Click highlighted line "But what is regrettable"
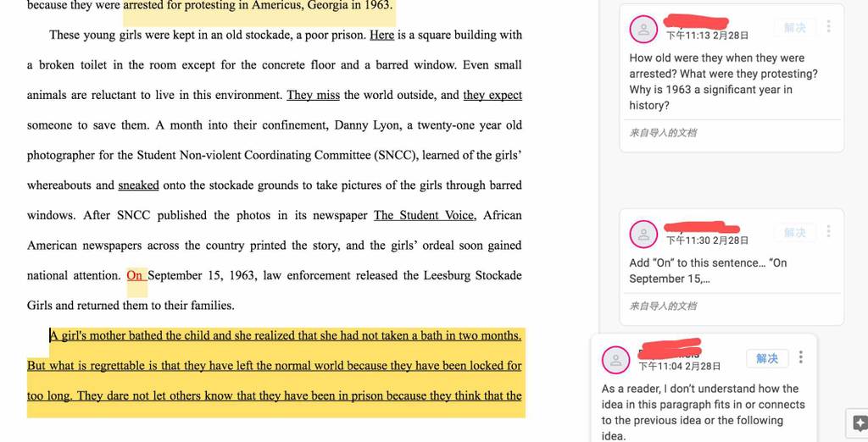Screen dimensions: 868x442 tap(275, 366)
